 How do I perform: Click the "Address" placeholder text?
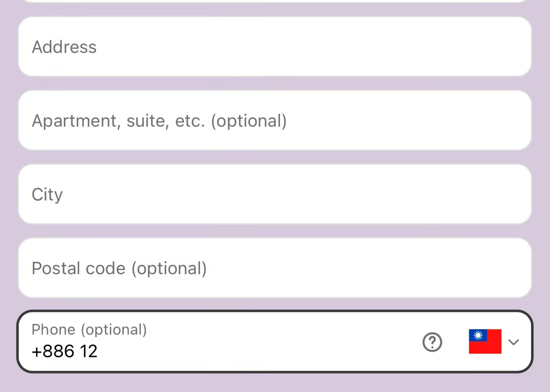click(x=64, y=47)
